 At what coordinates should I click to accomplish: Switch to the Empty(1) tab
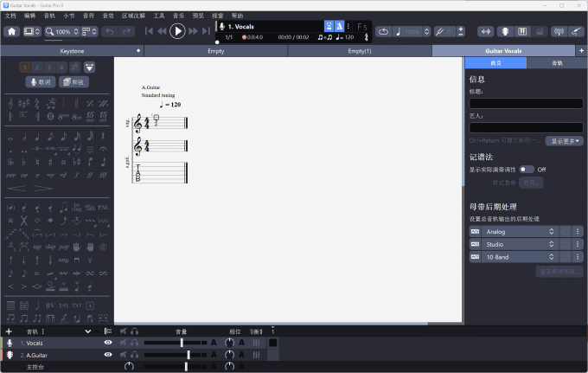point(359,51)
